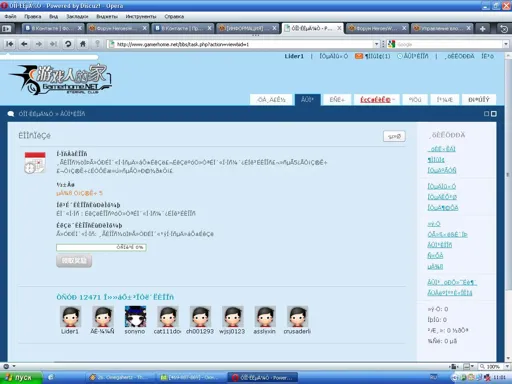Image resolution: width=512 pixels, height=384 pixels.
Task: Open the closed tabs trash icon
Action: [x=504, y=29]
